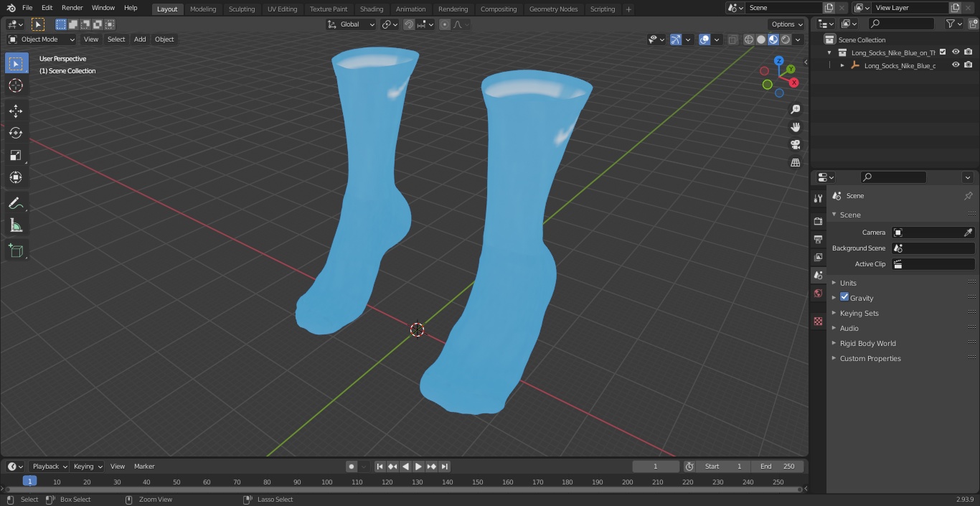Click the current frame field showing 1
The height and width of the screenshot is (506, 980).
coord(656,467)
